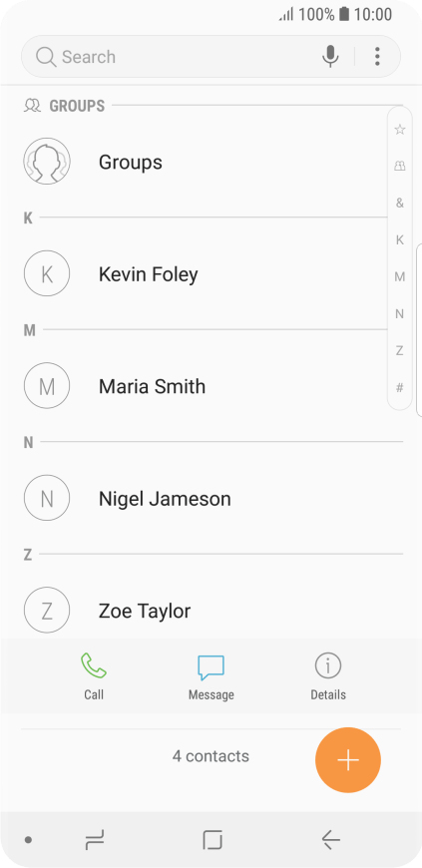Open Nigel Jameson contact

click(x=211, y=498)
